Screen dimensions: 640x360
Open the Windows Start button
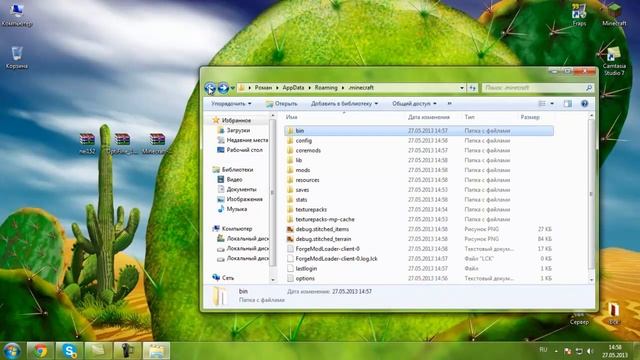[12, 351]
